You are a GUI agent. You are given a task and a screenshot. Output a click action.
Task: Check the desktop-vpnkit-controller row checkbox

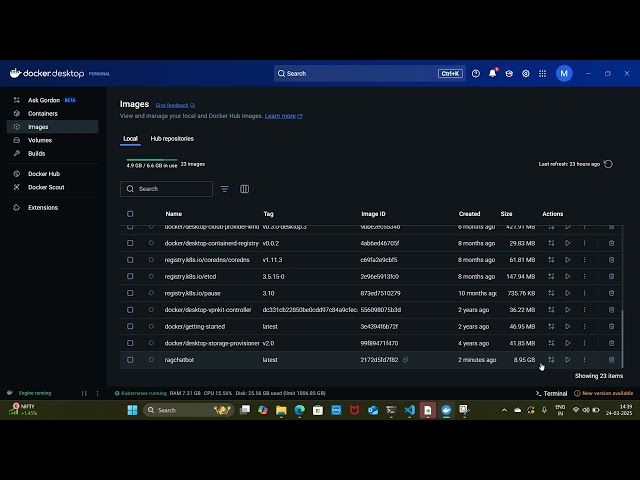coord(130,310)
